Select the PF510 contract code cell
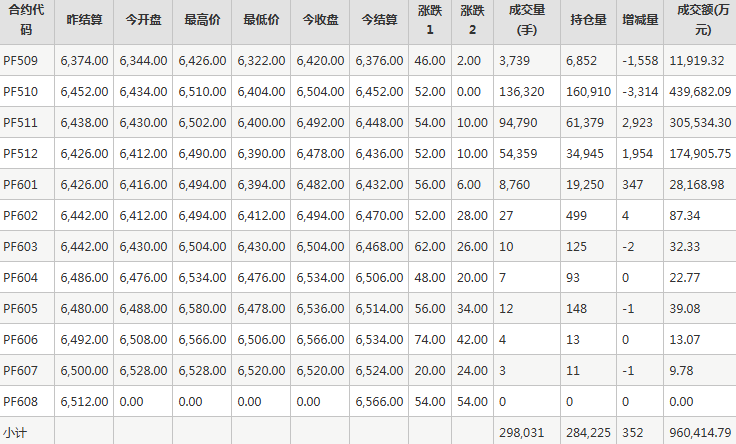The width and height of the screenshot is (736, 444). point(21,92)
